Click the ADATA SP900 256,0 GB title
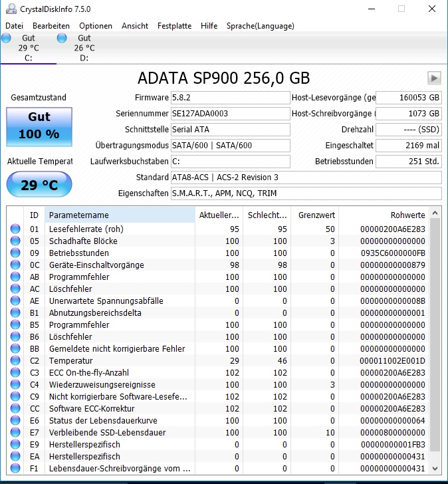Image resolution: width=448 pixels, height=484 pixels. point(224,78)
